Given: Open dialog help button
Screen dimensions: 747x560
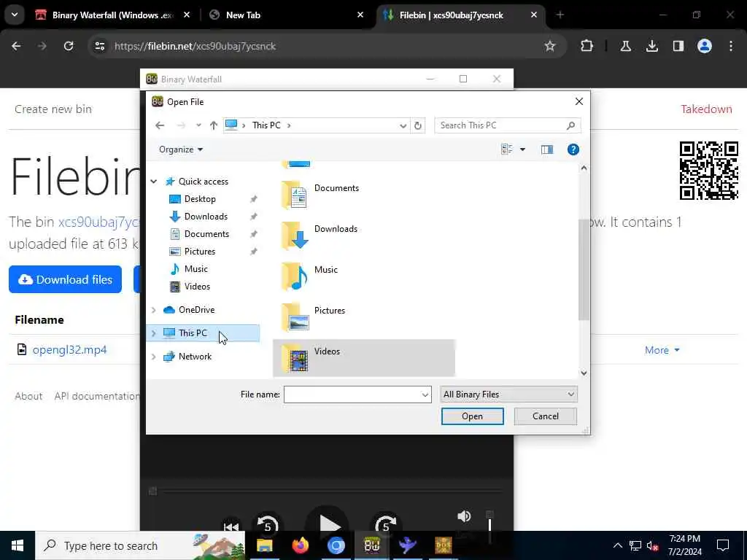Looking at the screenshot, I should tap(573, 149).
